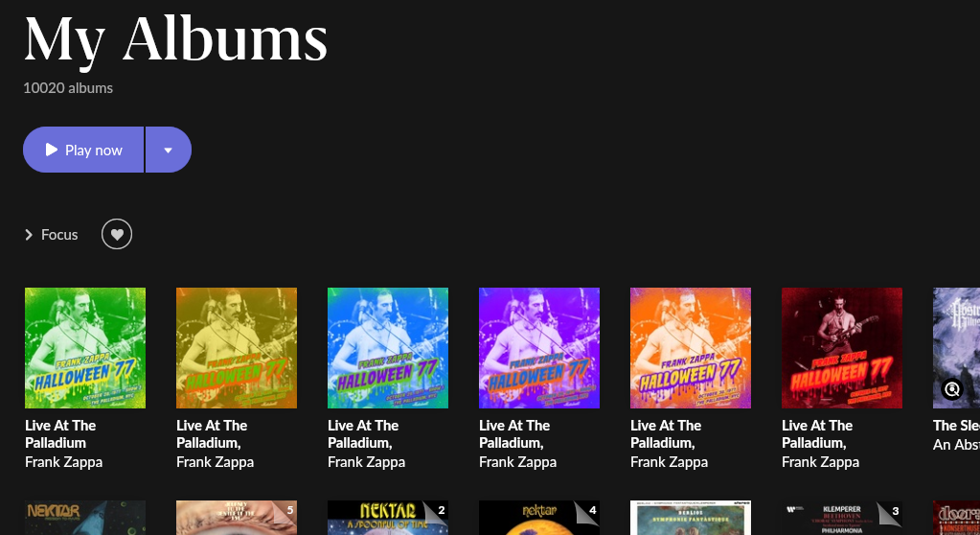Image resolution: width=980 pixels, height=535 pixels.
Task: Open Live At The Palladium title under red album
Action: (817, 434)
